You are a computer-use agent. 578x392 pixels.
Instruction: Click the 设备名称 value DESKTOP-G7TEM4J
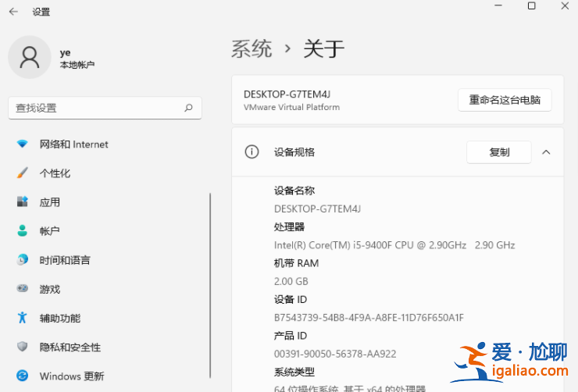[x=317, y=209]
